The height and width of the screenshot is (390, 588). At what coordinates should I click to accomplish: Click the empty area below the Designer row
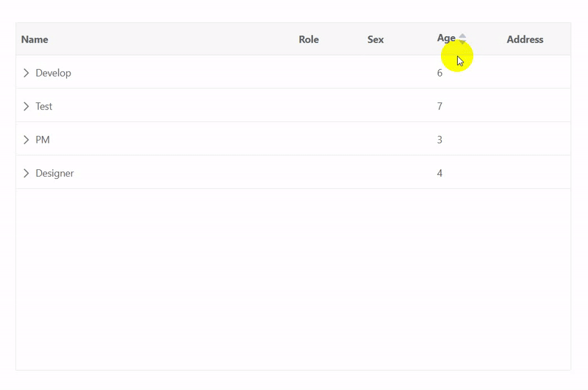[293, 280]
